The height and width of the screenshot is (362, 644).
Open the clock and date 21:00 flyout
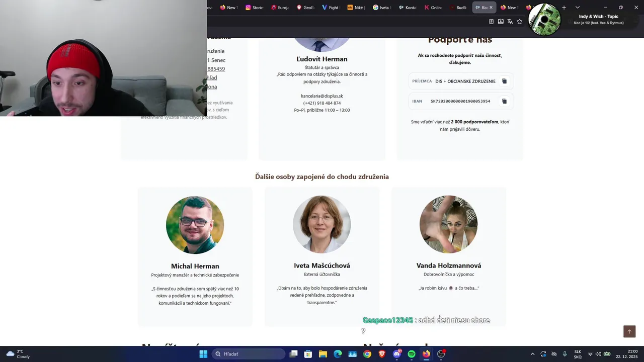pyautogui.click(x=626, y=354)
